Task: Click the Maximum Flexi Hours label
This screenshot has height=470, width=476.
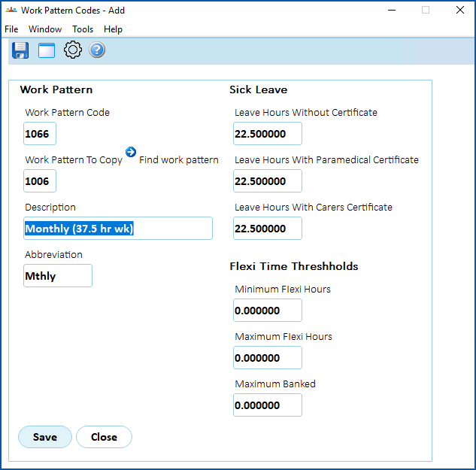Action: pos(283,336)
